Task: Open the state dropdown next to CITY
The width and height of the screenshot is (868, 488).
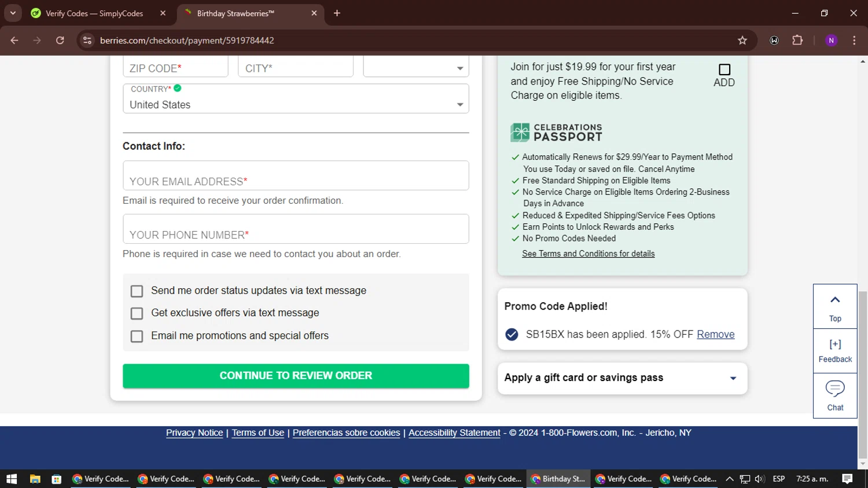Action: [x=416, y=66]
